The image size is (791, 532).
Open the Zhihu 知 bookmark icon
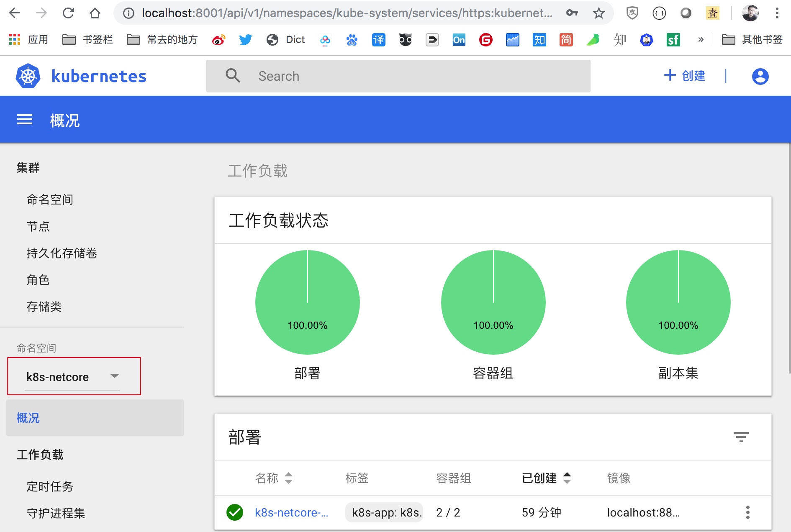pyautogui.click(x=539, y=40)
